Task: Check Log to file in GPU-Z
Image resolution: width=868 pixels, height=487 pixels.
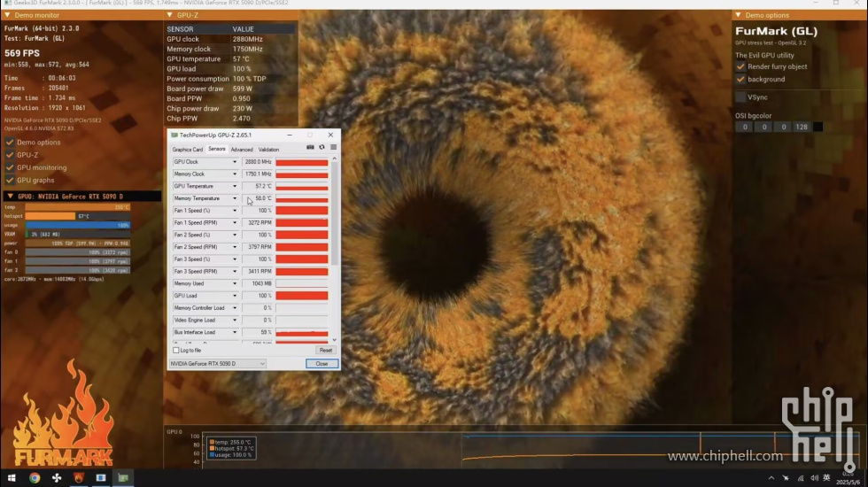Action: pos(176,351)
